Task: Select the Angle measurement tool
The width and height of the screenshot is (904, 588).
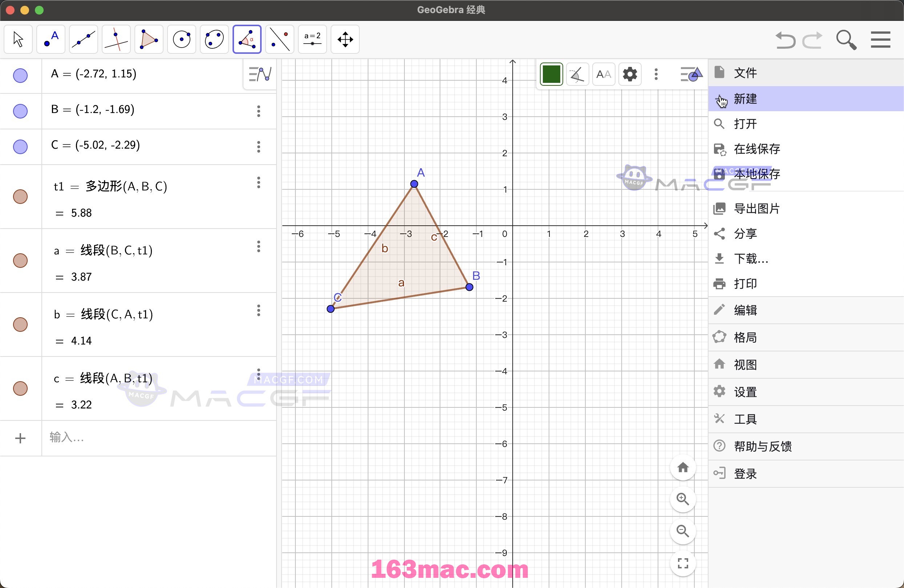Action: (247, 39)
